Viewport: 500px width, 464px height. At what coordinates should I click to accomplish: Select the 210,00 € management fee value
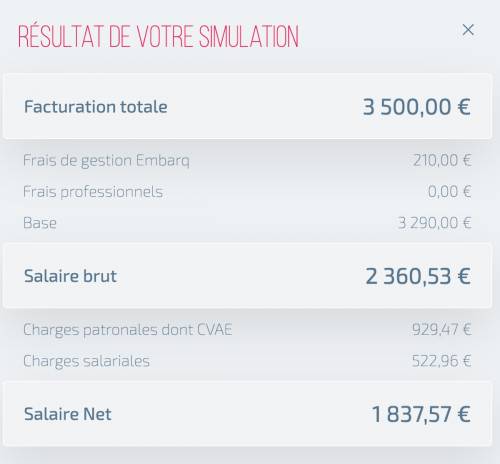(442, 160)
